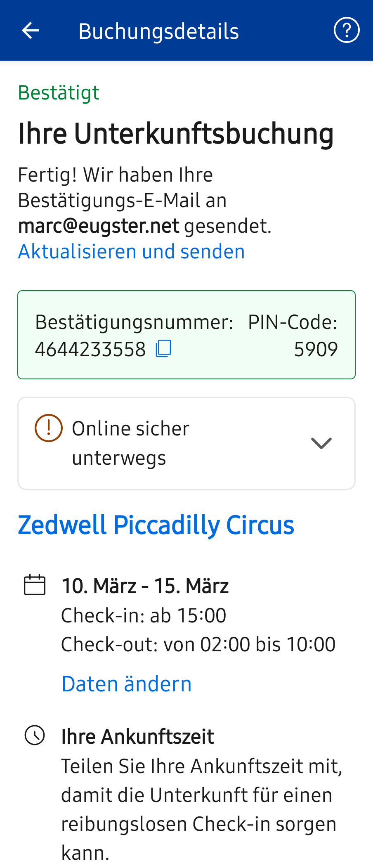Tap the PIN-Code value 5909
Viewport: 373px width, 868px height.
(x=316, y=350)
